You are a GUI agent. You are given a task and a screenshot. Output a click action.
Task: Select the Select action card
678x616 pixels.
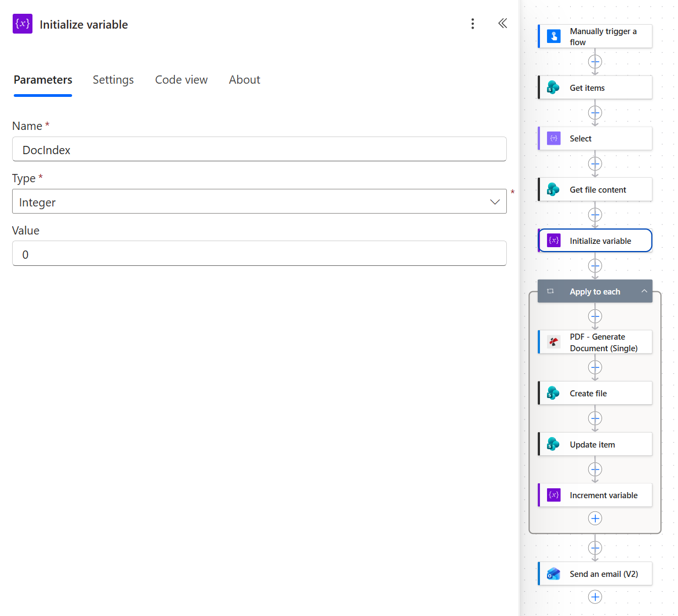595,138
